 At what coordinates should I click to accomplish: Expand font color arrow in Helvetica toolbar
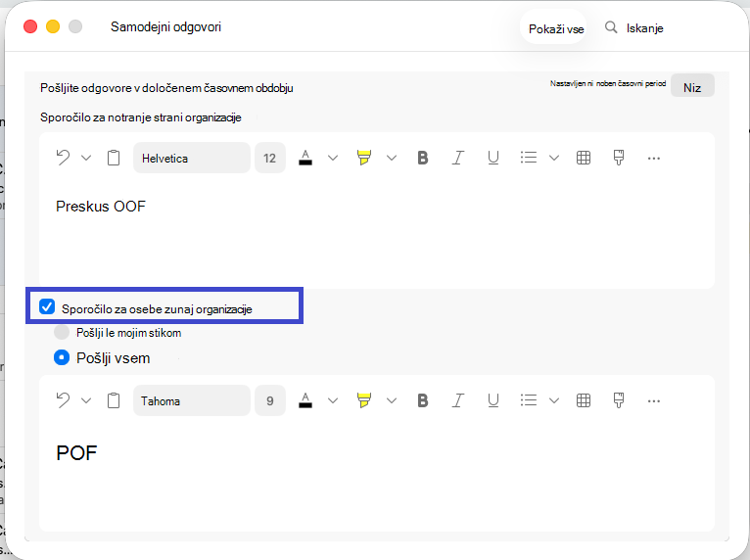pos(333,158)
